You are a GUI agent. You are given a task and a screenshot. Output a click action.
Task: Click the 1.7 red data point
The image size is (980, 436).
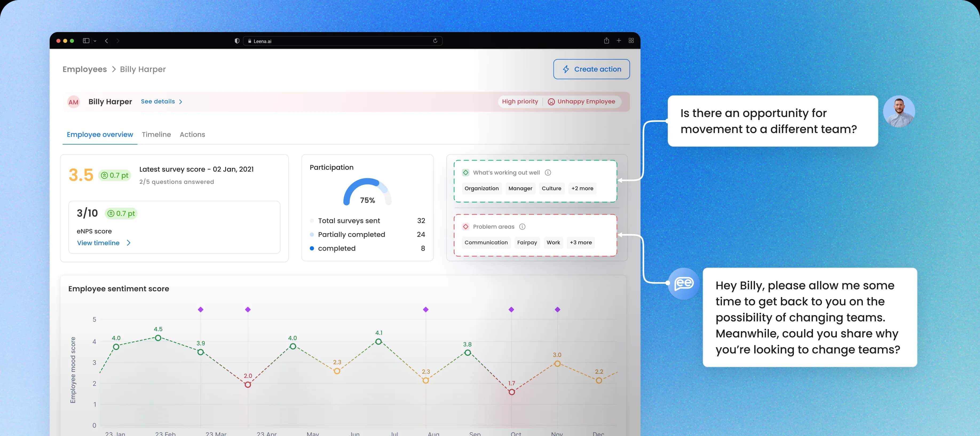tap(512, 392)
